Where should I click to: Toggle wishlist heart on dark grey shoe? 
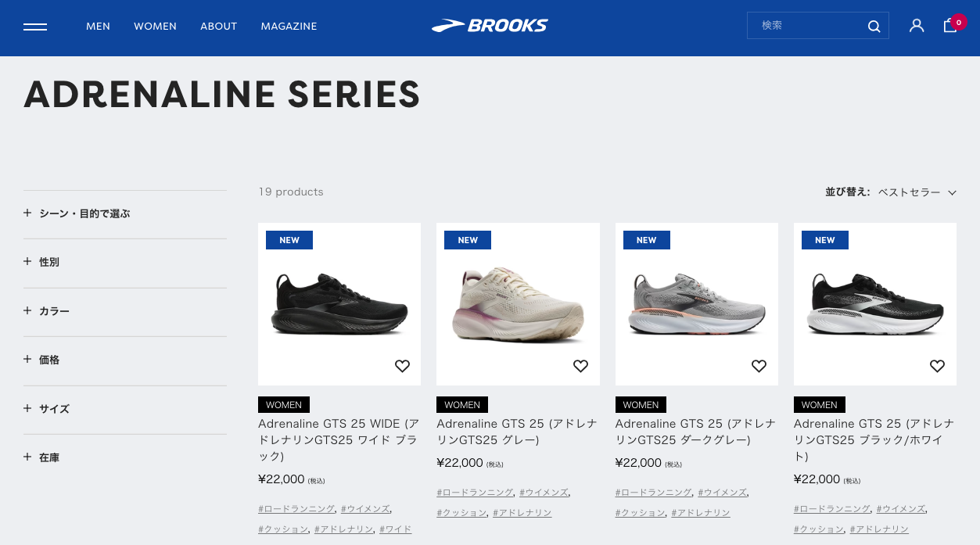point(759,366)
